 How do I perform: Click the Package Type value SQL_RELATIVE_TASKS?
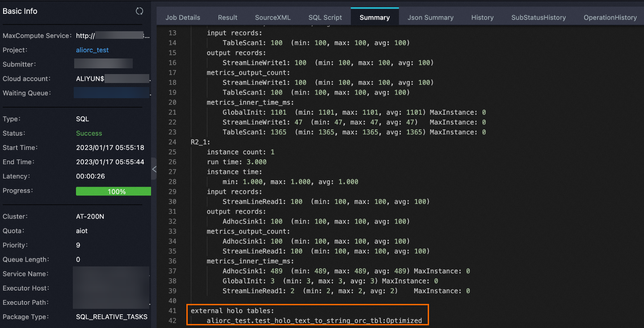(112, 317)
